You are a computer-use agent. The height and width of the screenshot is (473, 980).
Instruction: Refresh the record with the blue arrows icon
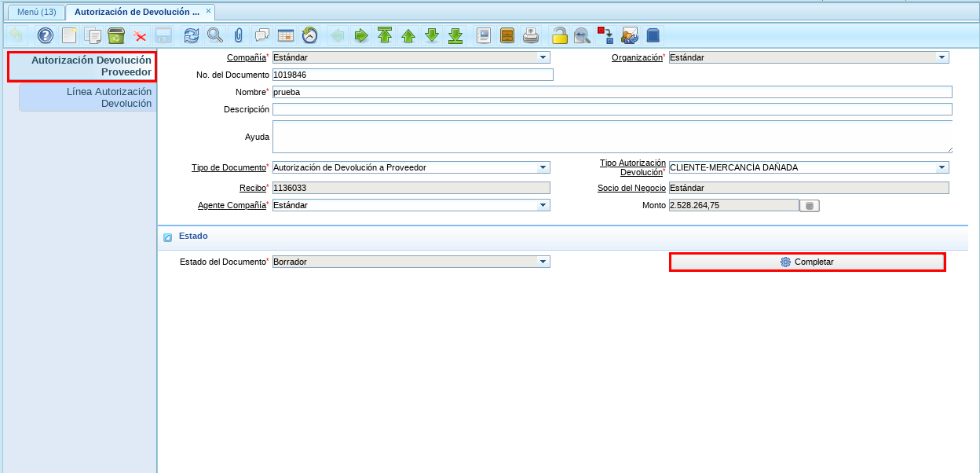click(x=191, y=35)
